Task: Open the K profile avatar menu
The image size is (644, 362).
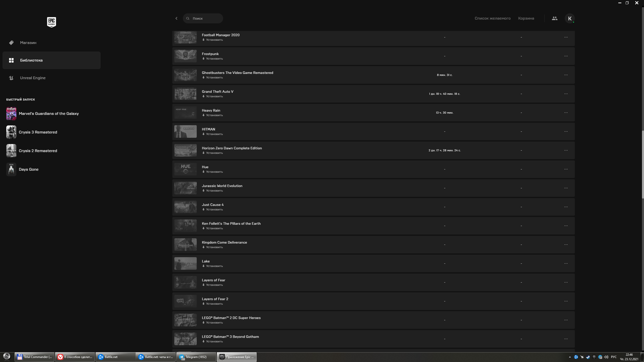Action: point(570,18)
